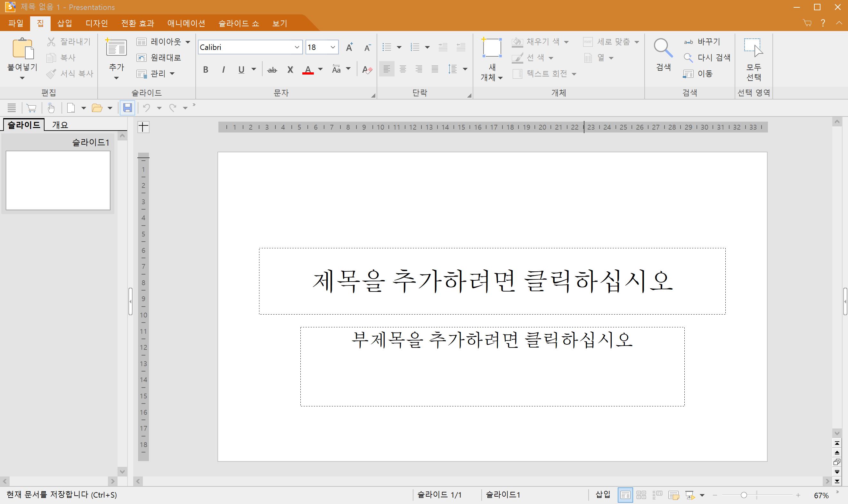Screen dimensions: 848x504
Task: Switch to slide sorter view icon
Action: pos(641,495)
